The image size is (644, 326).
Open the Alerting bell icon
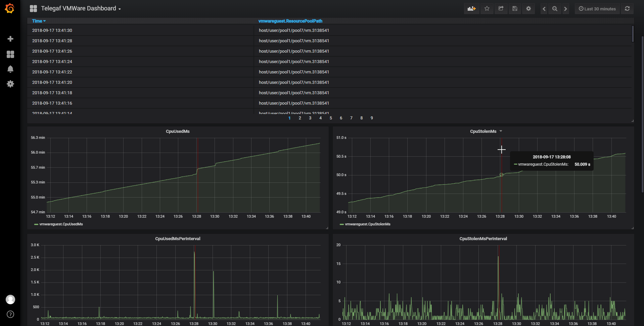click(x=10, y=69)
